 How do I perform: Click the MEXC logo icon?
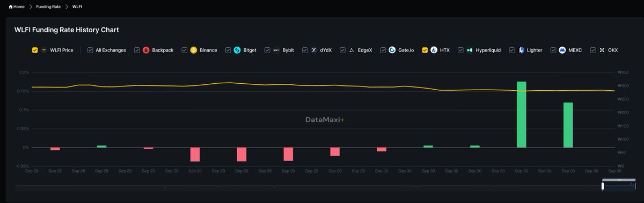[562, 50]
